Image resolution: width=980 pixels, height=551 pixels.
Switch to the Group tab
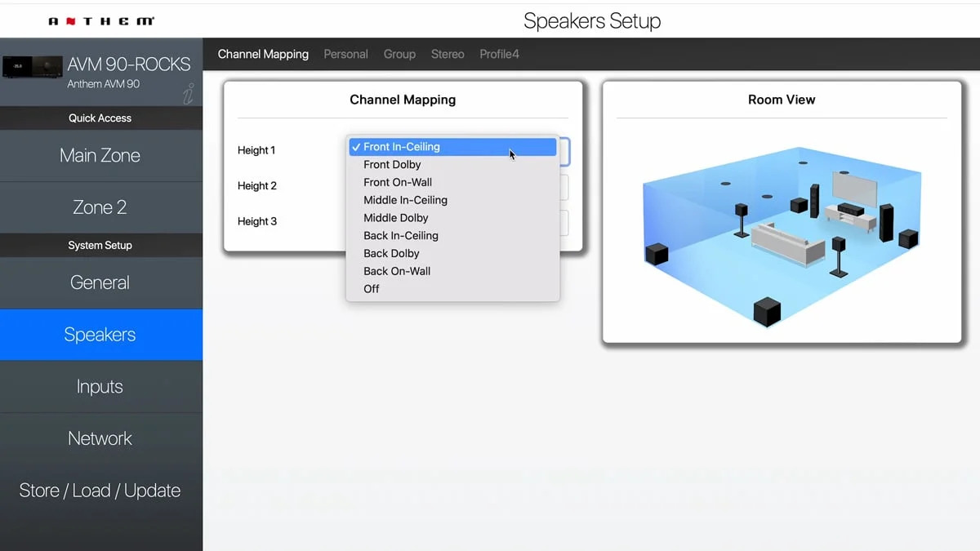point(399,54)
